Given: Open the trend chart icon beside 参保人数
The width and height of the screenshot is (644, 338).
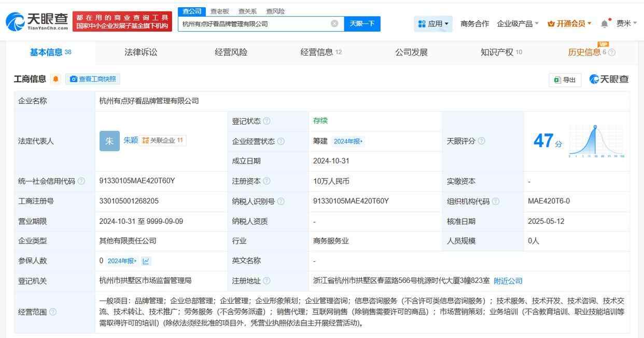Looking at the screenshot, I should 146,261.
